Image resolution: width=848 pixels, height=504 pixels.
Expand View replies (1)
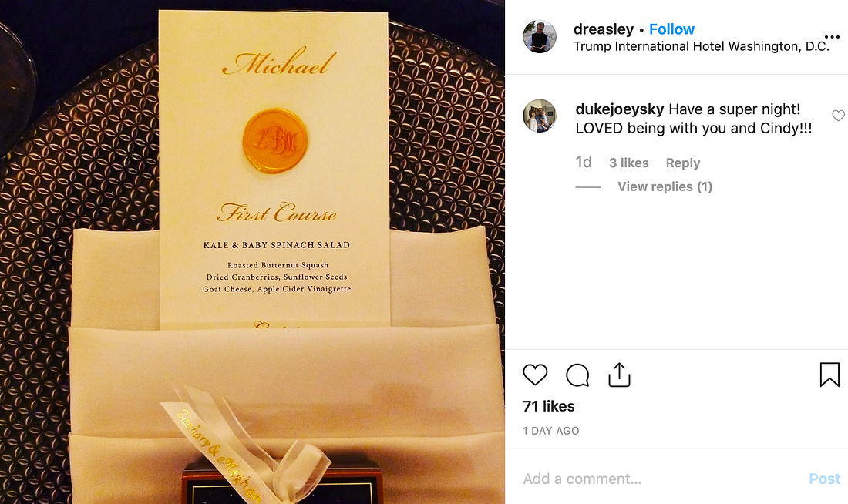[665, 186]
